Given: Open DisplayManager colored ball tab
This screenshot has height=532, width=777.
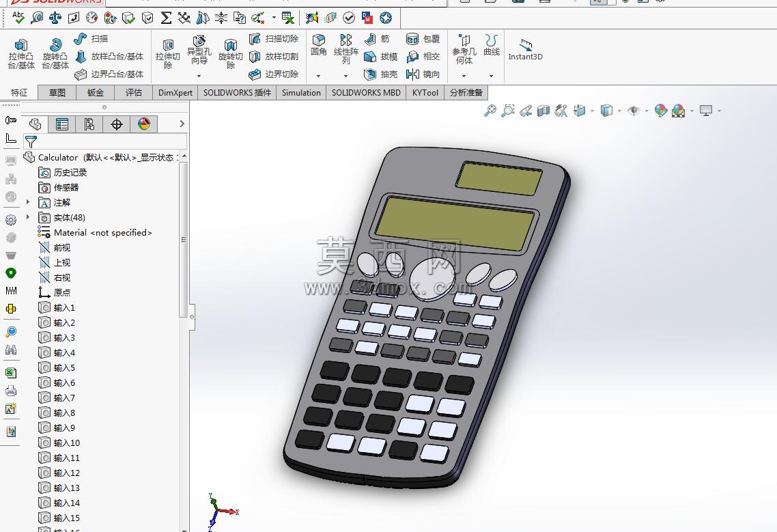Looking at the screenshot, I should coord(143,124).
